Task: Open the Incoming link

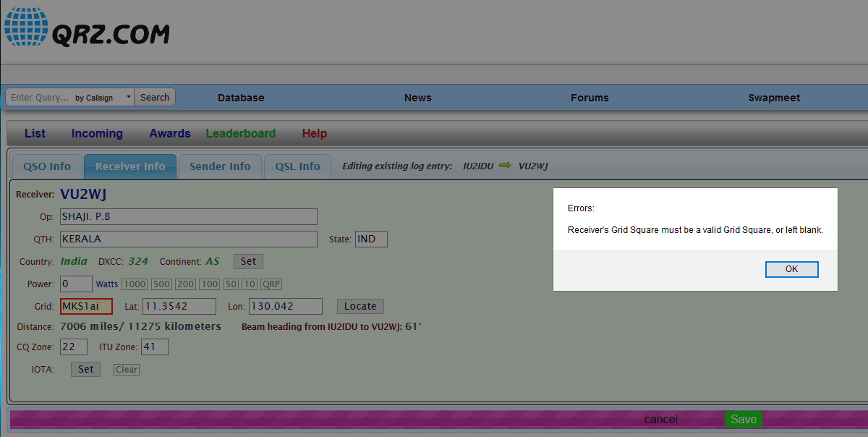Action: coord(97,133)
